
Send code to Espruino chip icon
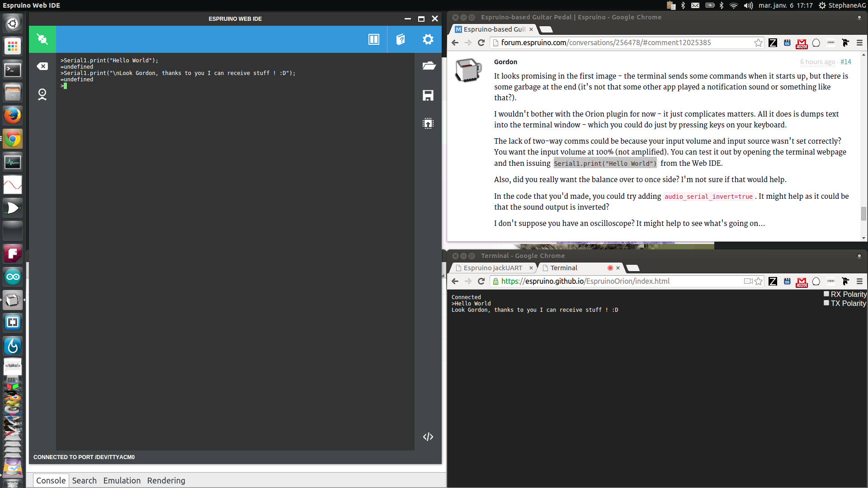click(428, 123)
